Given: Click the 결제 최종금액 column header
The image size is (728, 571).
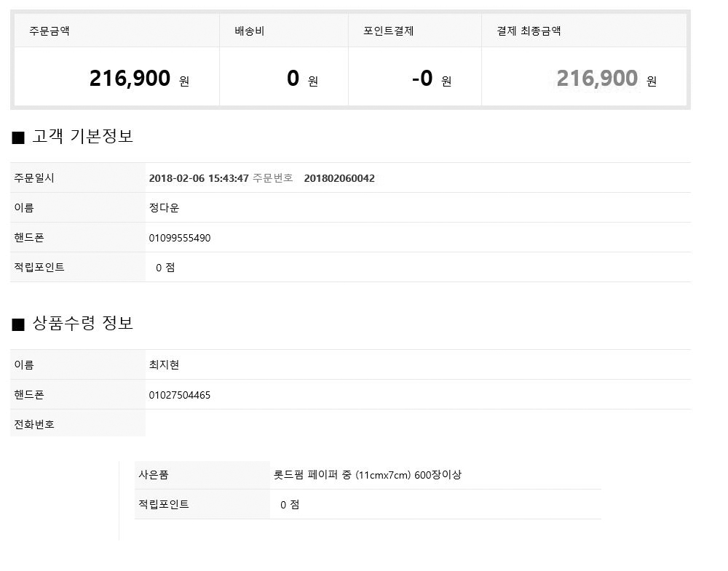Looking at the screenshot, I should click(529, 31).
